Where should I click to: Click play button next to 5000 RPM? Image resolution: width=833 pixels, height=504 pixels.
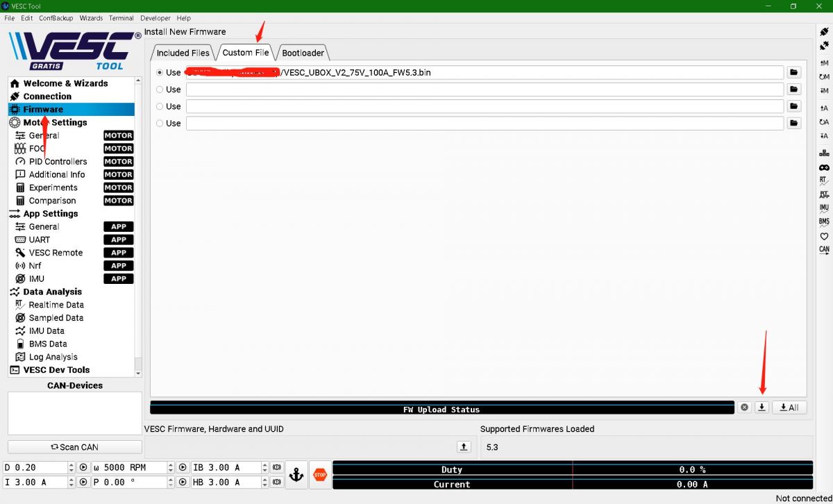(183, 467)
